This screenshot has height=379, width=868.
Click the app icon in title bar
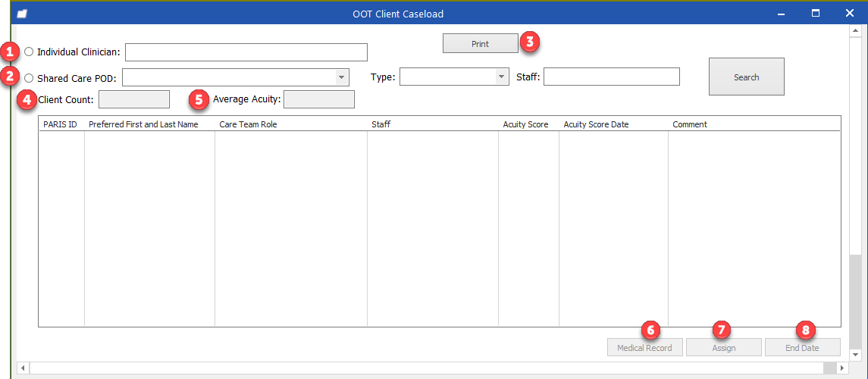pyautogui.click(x=22, y=14)
